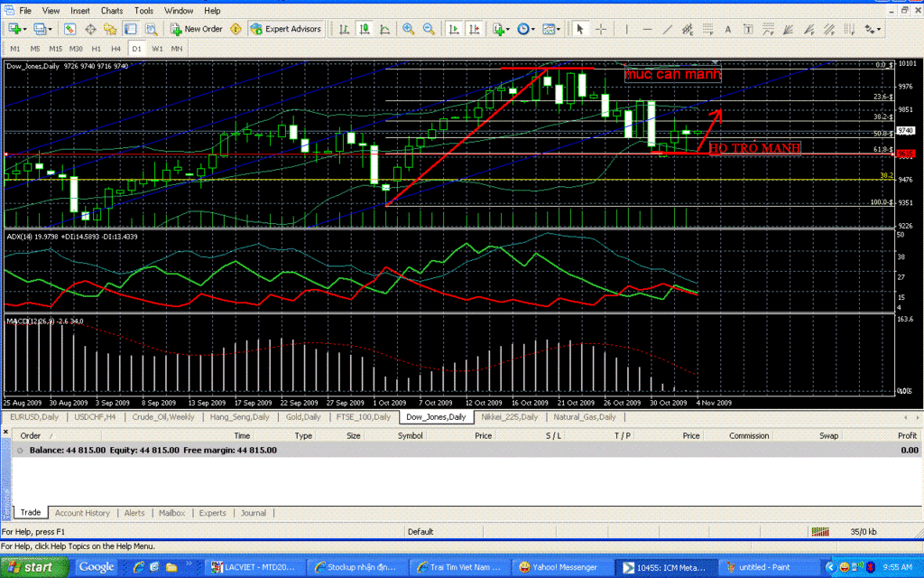The width and height of the screenshot is (924, 578).
Task: Close the Terminal panel with X
Action: (x=5, y=433)
